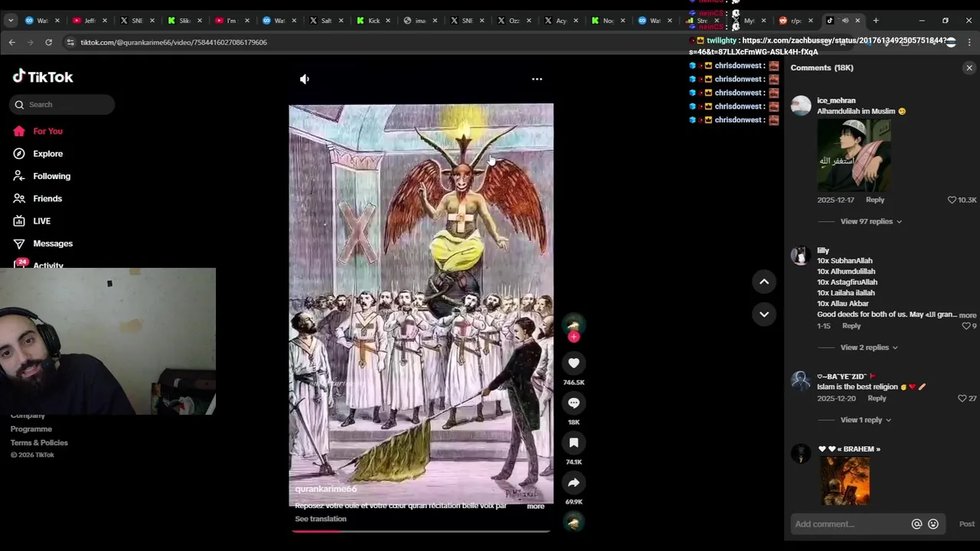980x551 pixels.
Task: Open new browser tab plus button
Action: [876, 21]
